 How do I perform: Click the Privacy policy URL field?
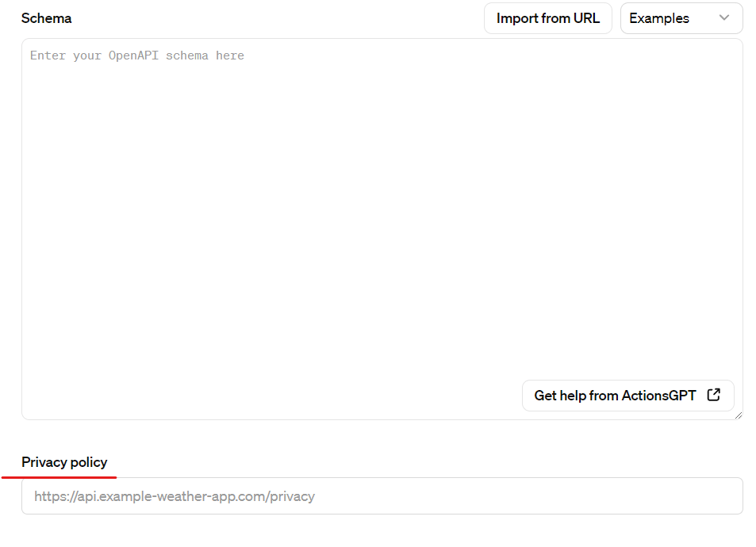pos(382,496)
